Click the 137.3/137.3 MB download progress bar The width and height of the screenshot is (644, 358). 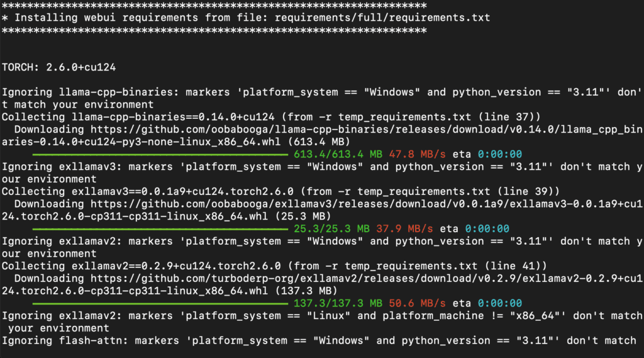tap(160, 303)
